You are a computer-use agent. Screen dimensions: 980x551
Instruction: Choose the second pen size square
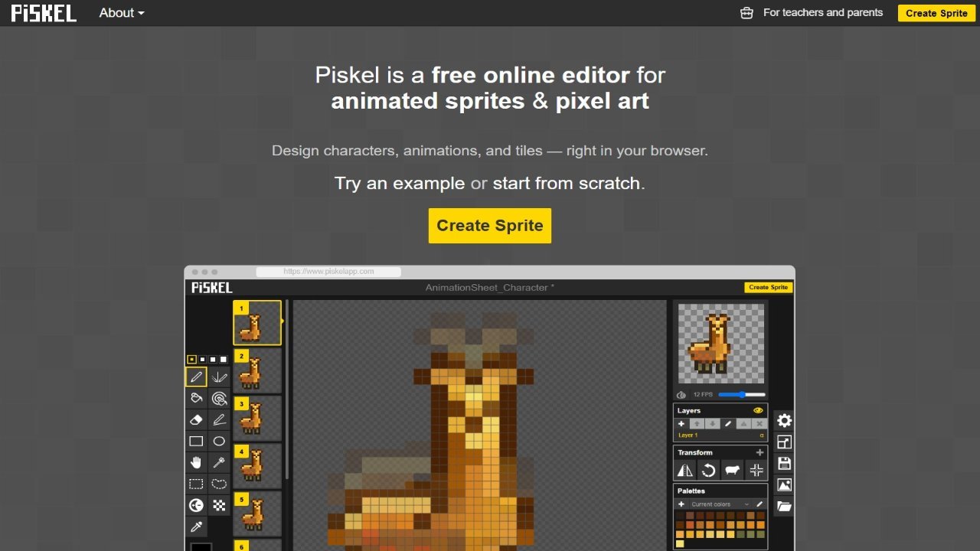click(x=202, y=359)
